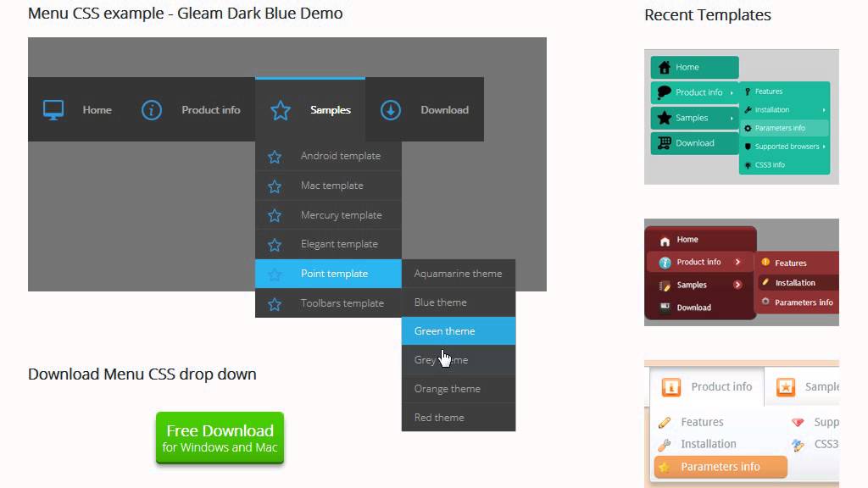868x488 pixels.
Task: Click gem icon beside Supp in orange preview
Action: [x=798, y=423]
